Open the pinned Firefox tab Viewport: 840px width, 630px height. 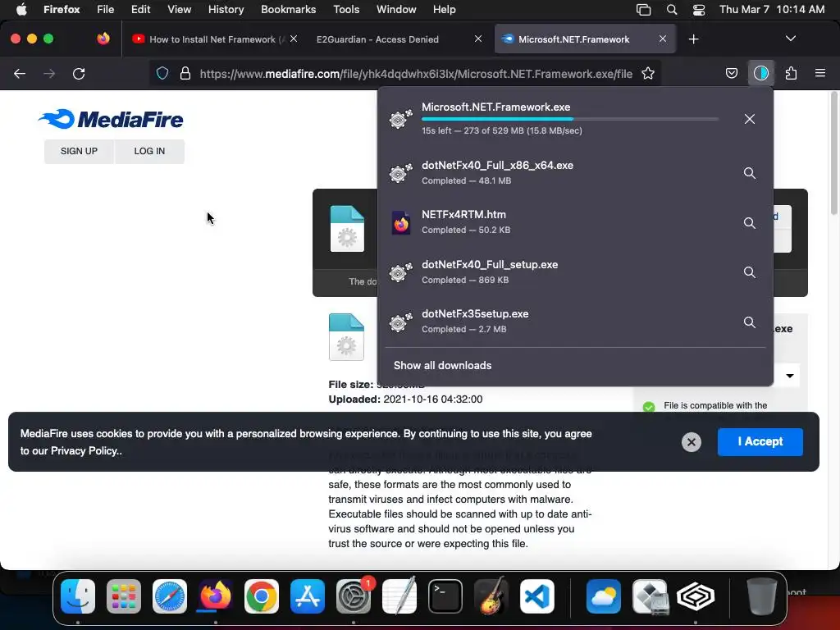click(103, 39)
